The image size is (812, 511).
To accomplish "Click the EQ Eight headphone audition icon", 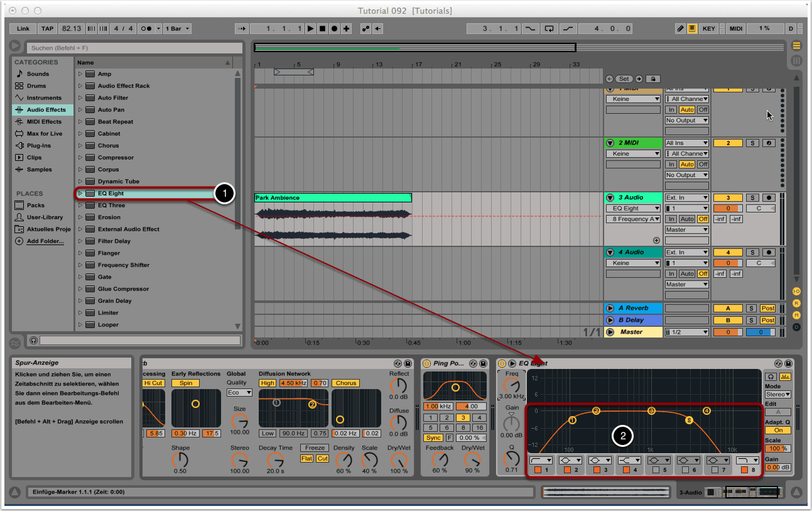I will click(x=771, y=376).
